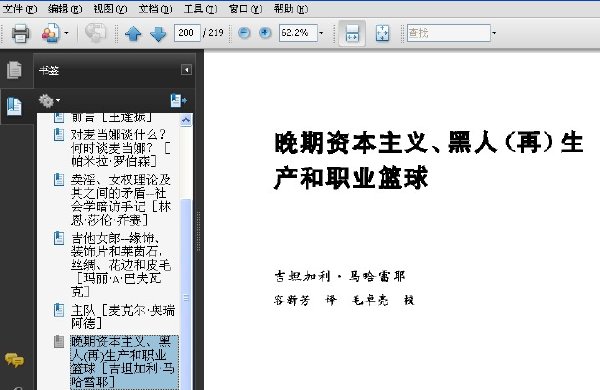The width and height of the screenshot is (600, 390).
Task: Zoom in with the plus button
Action: click(x=264, y=33)
